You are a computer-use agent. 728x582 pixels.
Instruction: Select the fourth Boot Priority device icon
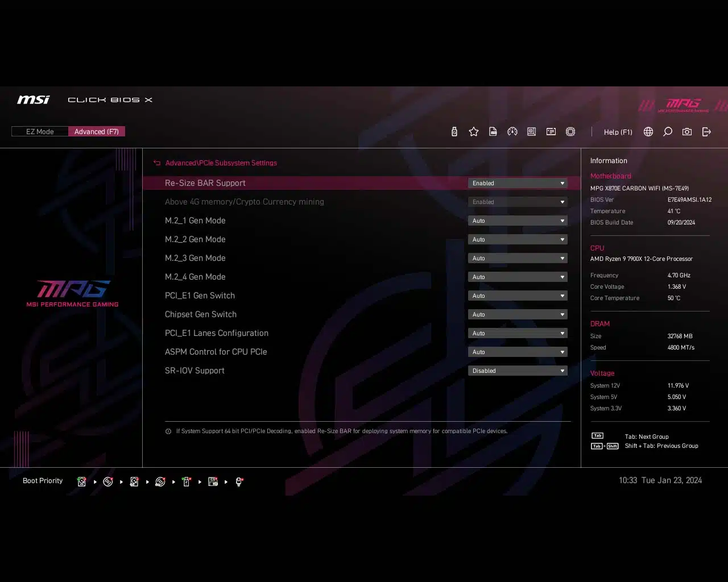pos(160,481)
